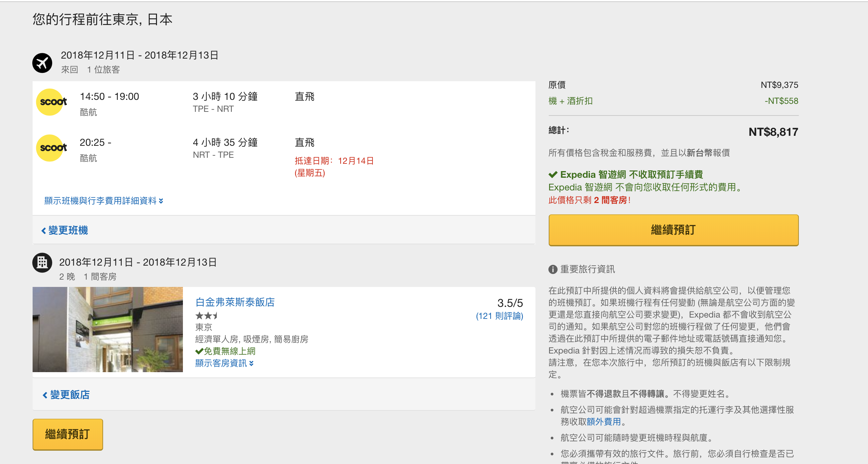The image size is (868, 464).
Task: Click the 3 小時 10 分鐘 duration
Action: [x=225, y=97]
